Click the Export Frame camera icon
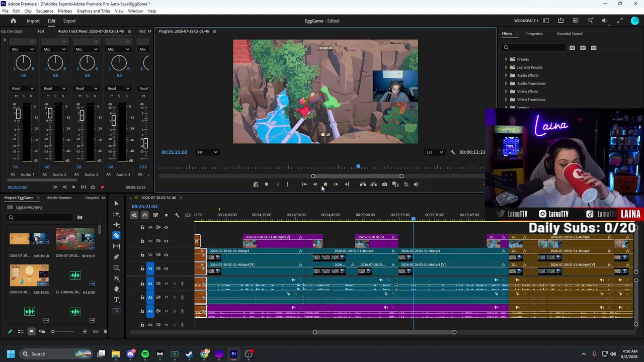Image resolution: width=644 pixels, height=362 pixels. (384, 185)
